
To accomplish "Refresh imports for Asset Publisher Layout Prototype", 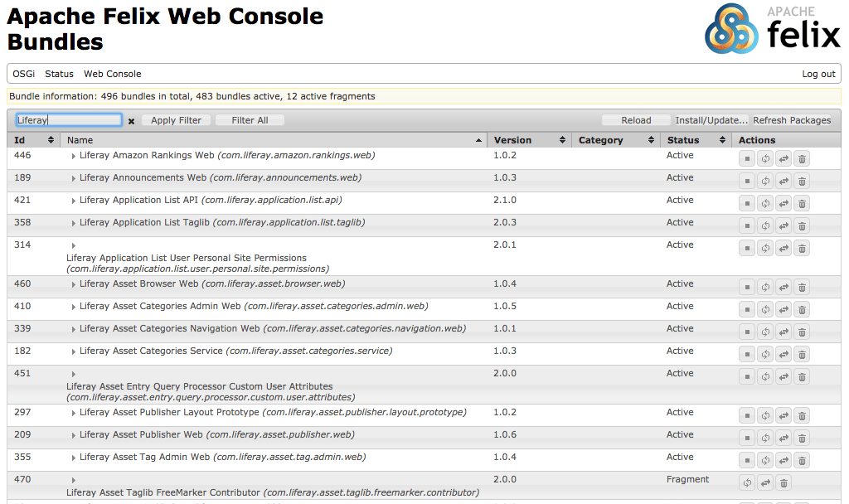I will point(765,416).
